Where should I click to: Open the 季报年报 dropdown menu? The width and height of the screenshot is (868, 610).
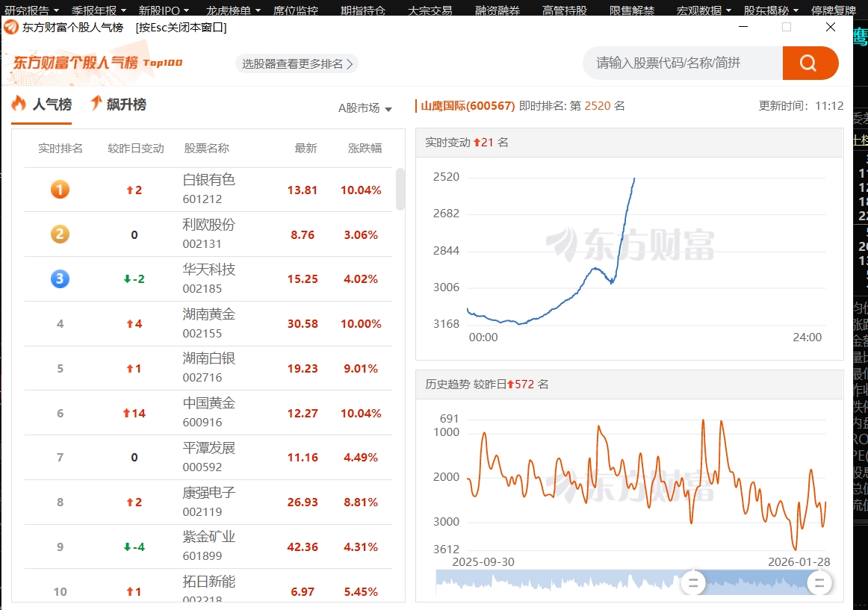(x=99, y=10)
